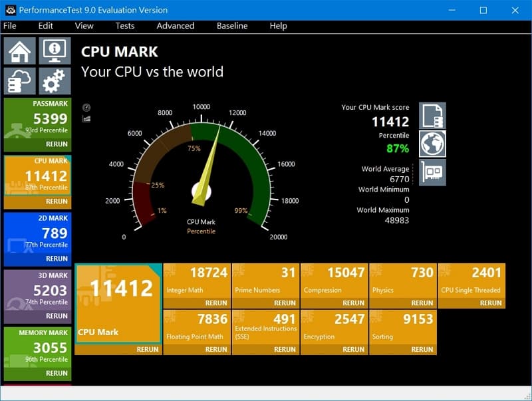Select the Compression 15047 tile

click(x=334, y=281)
